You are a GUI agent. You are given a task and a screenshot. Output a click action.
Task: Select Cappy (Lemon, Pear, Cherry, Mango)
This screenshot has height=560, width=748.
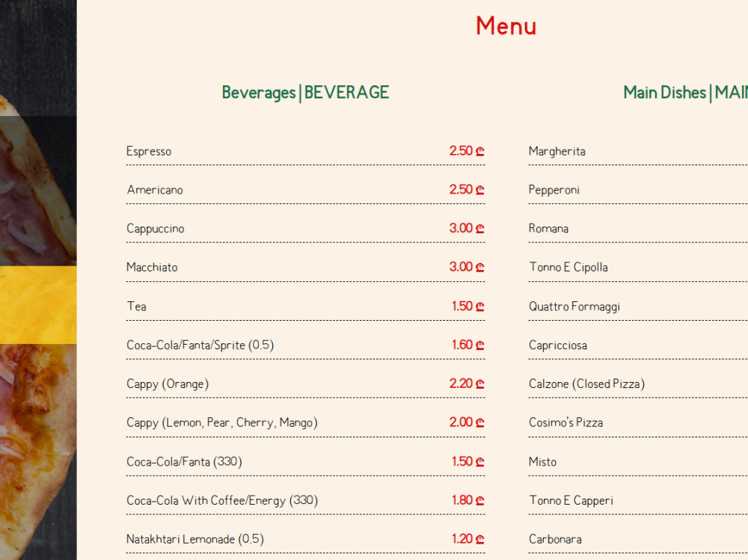[x=222, y=422]
